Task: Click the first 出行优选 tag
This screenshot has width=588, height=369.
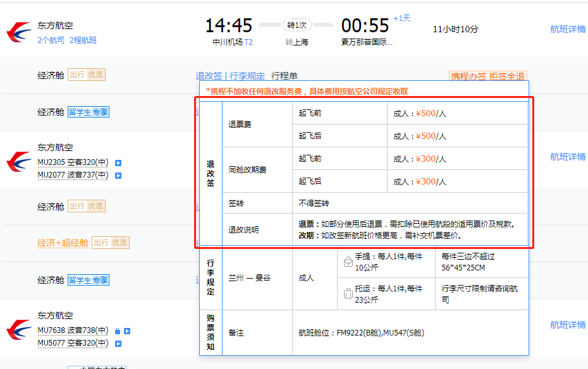Action: coord(87,75)
